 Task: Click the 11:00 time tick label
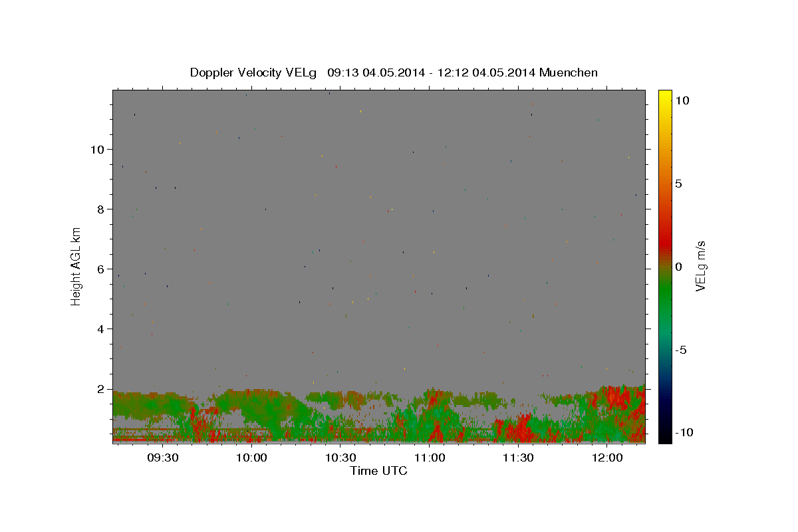coord(430,458)
